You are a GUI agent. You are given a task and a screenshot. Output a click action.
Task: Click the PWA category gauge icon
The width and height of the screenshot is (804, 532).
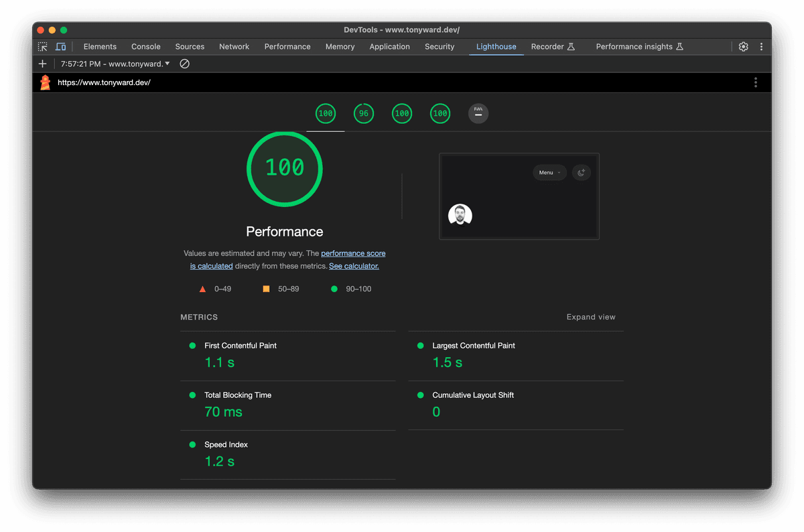coord(478,113)
